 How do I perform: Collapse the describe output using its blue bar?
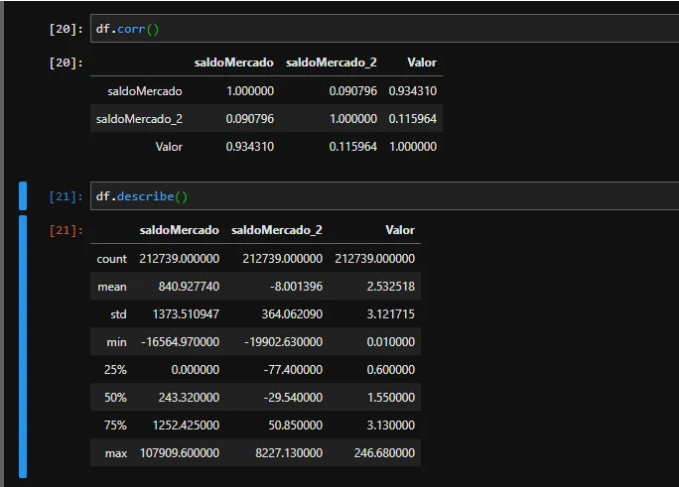point(23,346)
